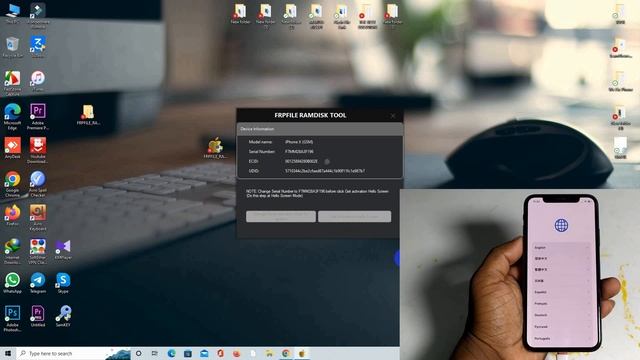This screenshot has width=640, height=360.
Task: Open Untitled Premiere project file
Action: tap(38, 316)
